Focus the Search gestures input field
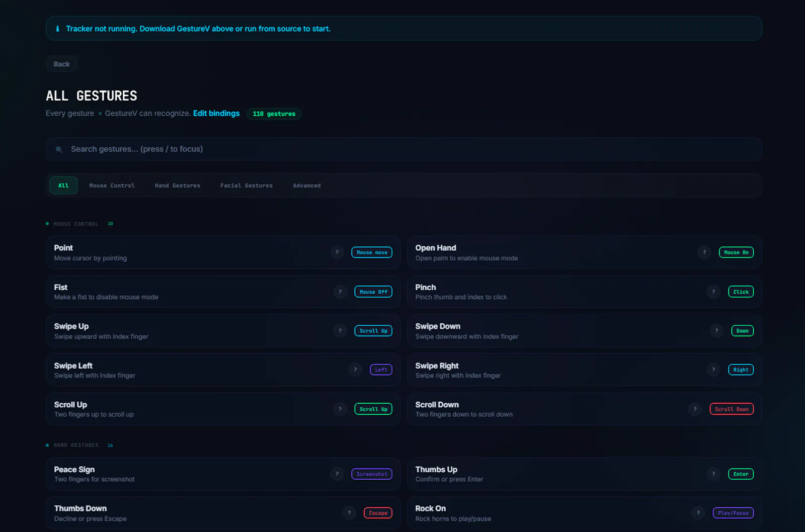This screenshot has width=805, height=532. pos(404,149)
